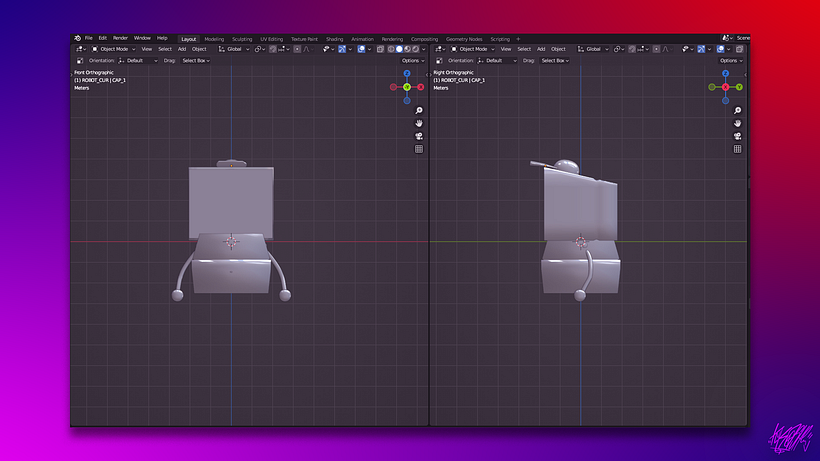Select solid shading in Front view
The height and width of the screenshot is (461, 820).
399,49
